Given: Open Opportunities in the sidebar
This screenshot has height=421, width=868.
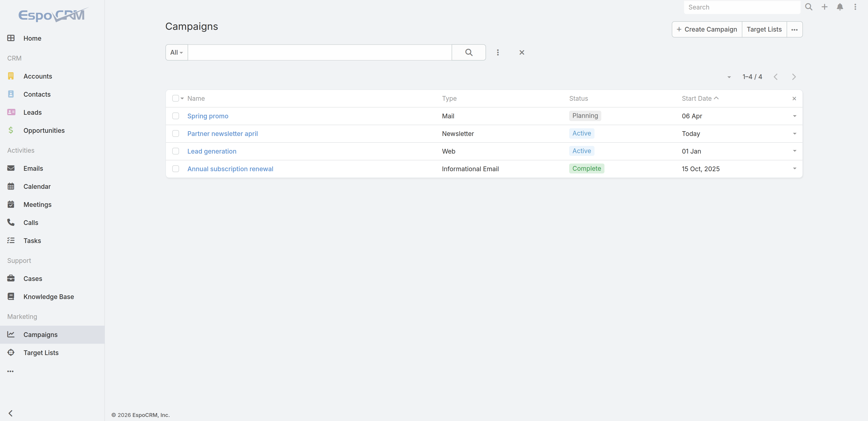Looking at the screenshot, I should tap(52, 130).
